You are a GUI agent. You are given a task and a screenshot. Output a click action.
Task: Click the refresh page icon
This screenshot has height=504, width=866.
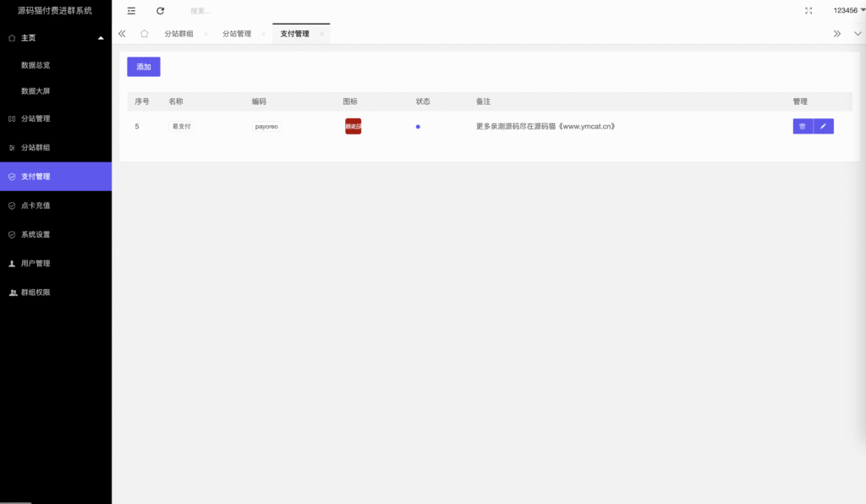161,10
